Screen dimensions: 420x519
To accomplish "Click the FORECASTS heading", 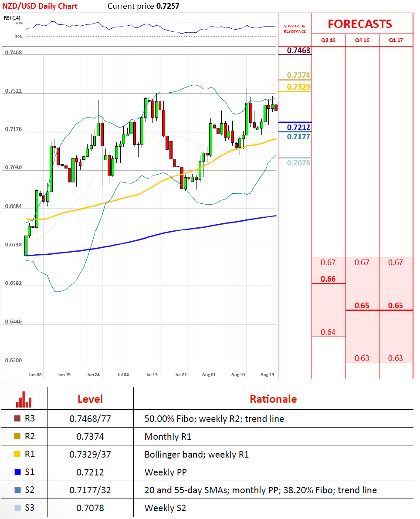I will 359,24.
